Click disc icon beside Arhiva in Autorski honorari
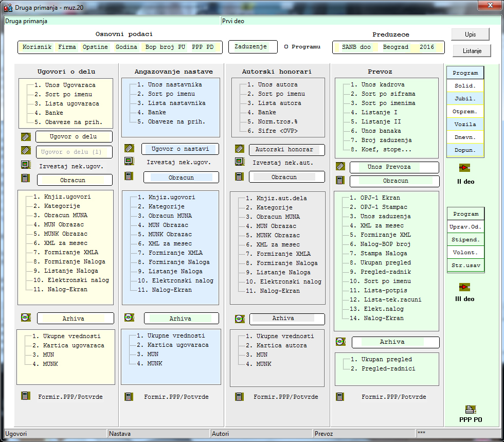The height and width of the screenshot is (442, 504). click(240, 319)
